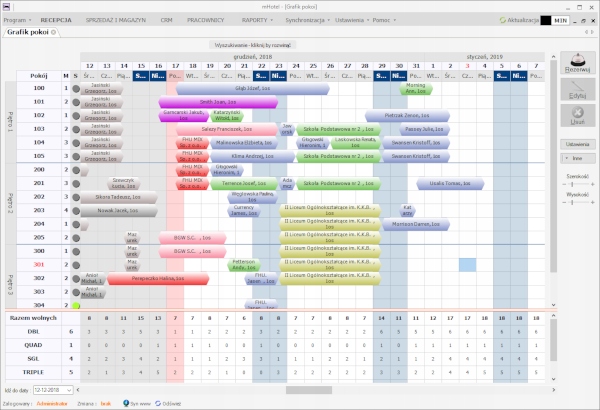Click status circle of room 205
Viewport: 600px width, 410px height.
click(x=76, y=238)
